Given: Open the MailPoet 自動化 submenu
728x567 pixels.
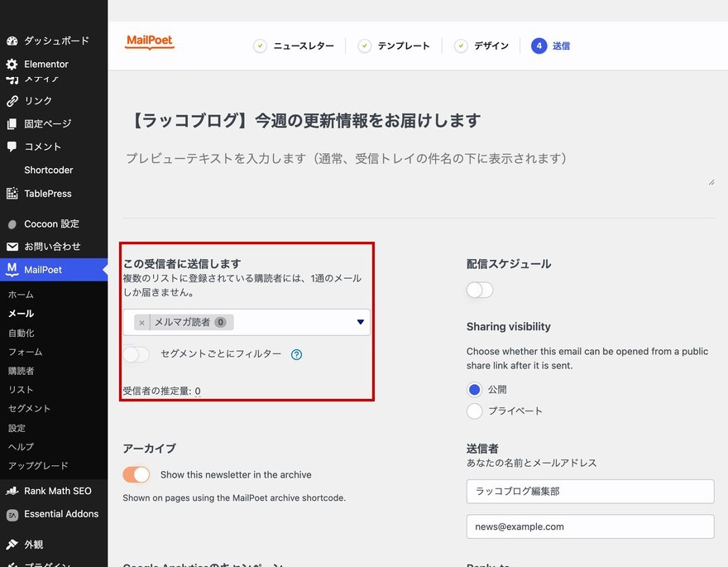Looking at the screenshot, I should 21,333.
